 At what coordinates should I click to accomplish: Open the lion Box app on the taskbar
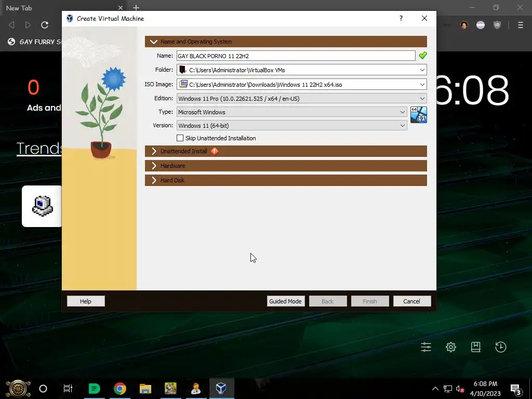click(x=170, y=389)
